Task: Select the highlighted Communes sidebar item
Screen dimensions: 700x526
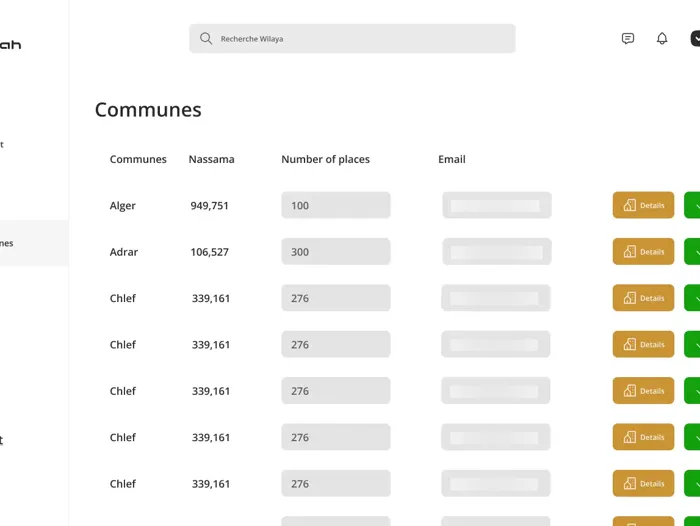Action: click(30, 243)
